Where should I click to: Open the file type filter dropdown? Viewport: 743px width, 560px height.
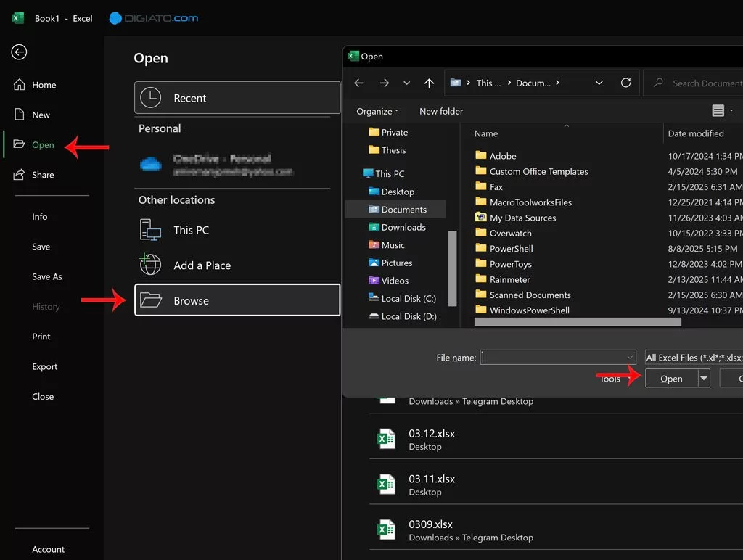(x=694, y=357)
